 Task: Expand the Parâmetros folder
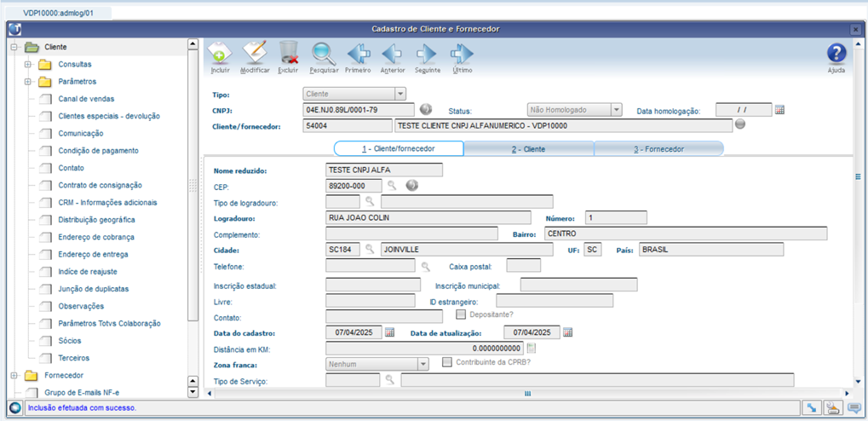pos(27,82)
